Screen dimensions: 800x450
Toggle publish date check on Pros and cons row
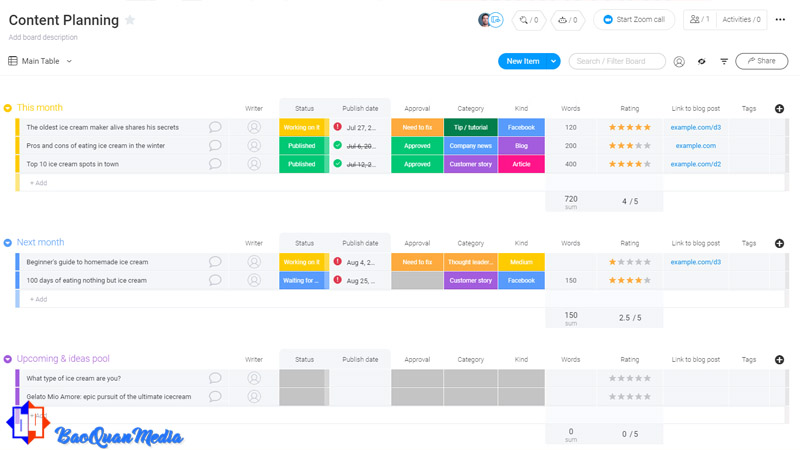[338, 146]
